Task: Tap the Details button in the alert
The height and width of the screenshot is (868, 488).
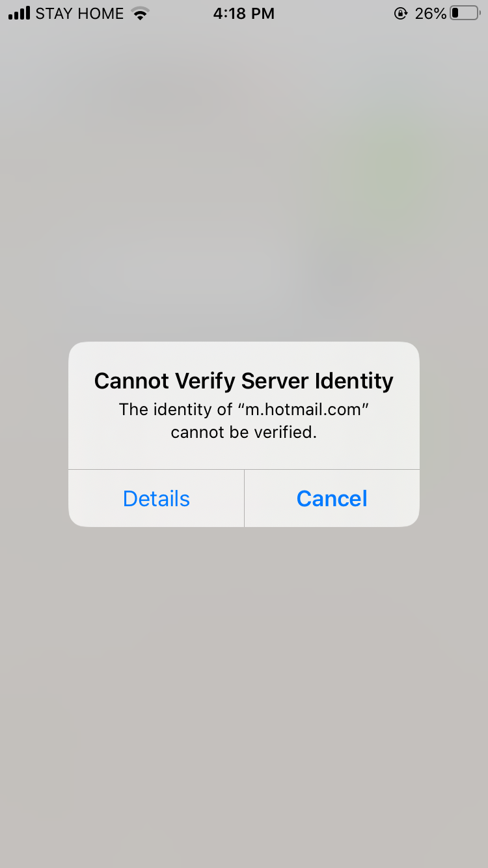Action: pos(156,498)
